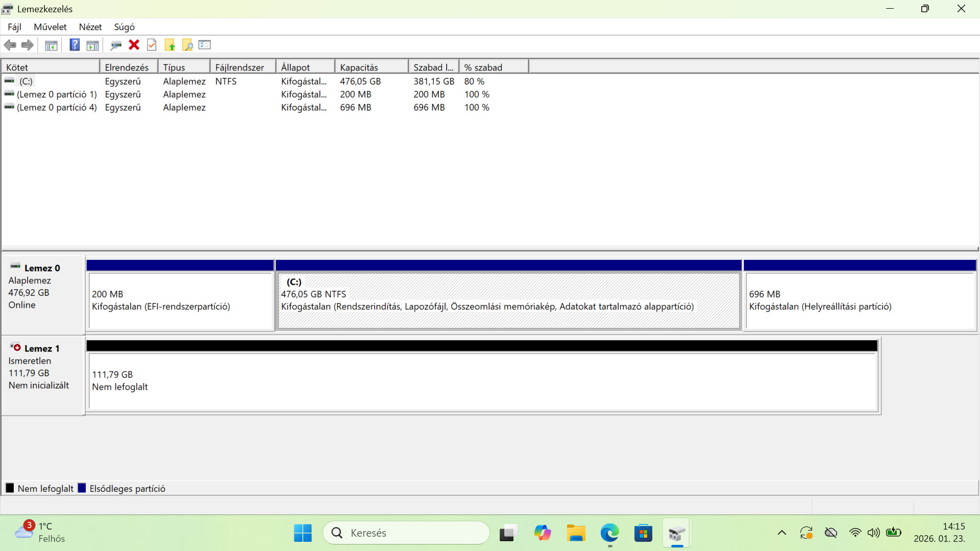The image size is (980, 551).
Task: Select the 696 MB recovery partition block
Action: click(x=860, y=301)
